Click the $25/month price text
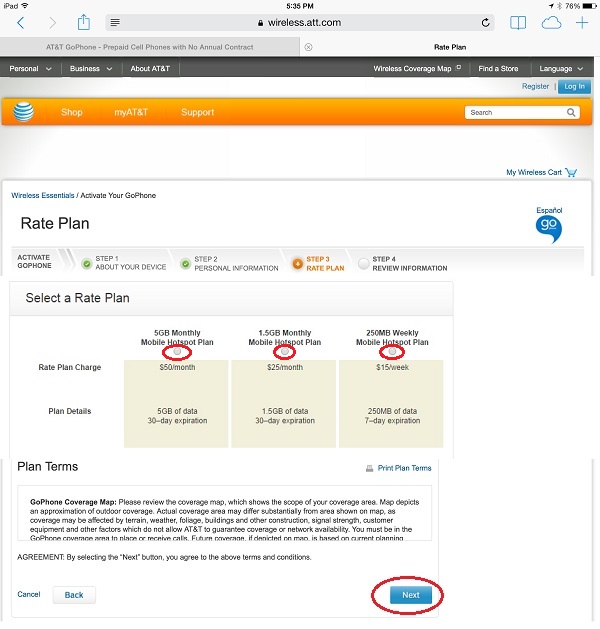The width and height of the screenshot is (600, 629). 285,367
